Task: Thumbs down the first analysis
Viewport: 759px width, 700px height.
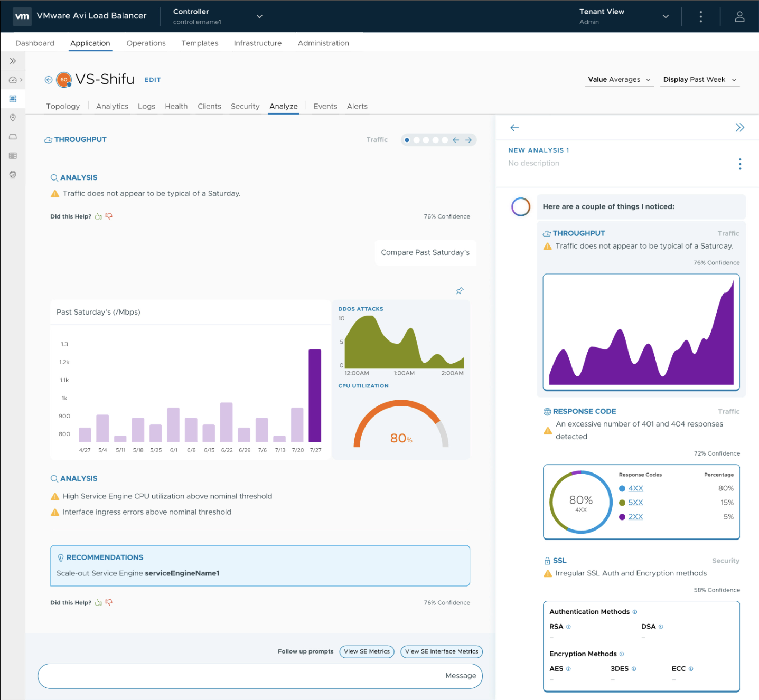Action: click(109, 216)
